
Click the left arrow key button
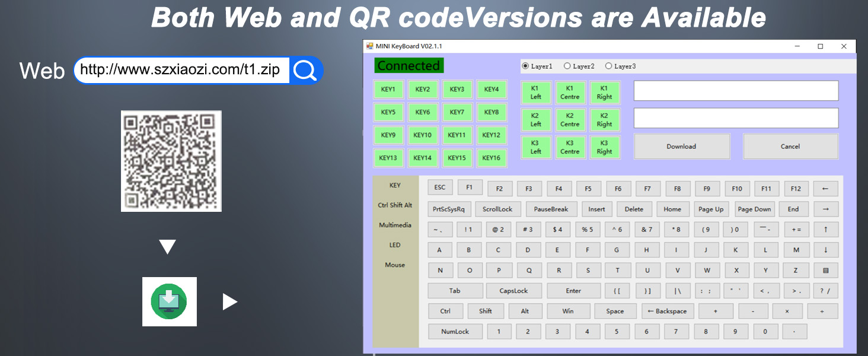(x=826, y=189)
